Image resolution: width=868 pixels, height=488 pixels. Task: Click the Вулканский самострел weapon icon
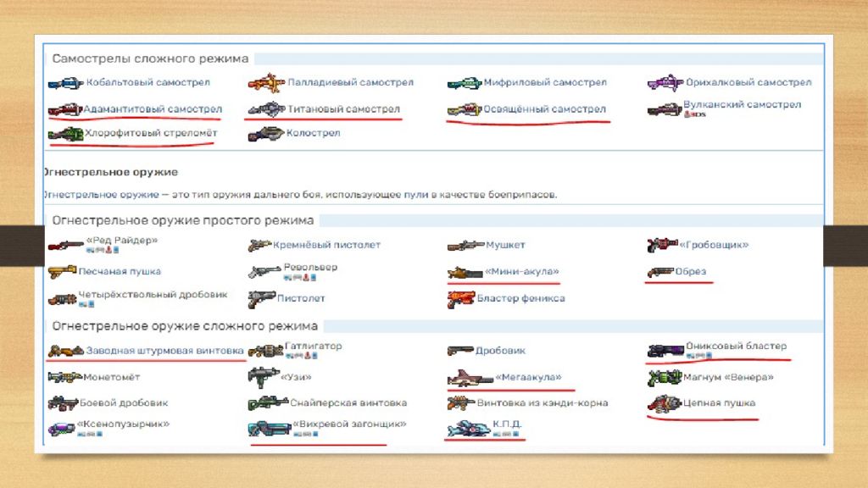pyautogui.click(x=665, y=109)
